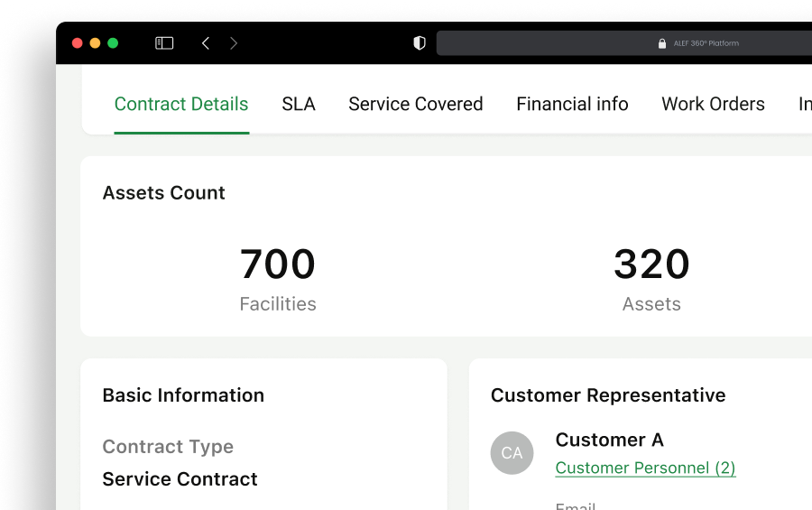Select the Financial info tab
Viewport: 812px width, 510px height.
coord(572,104)
